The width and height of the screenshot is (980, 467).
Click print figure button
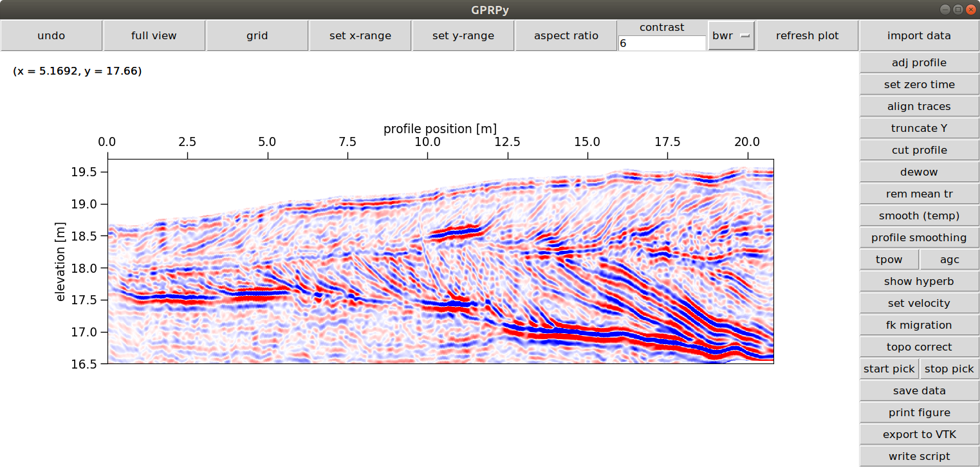click(919, 412)
